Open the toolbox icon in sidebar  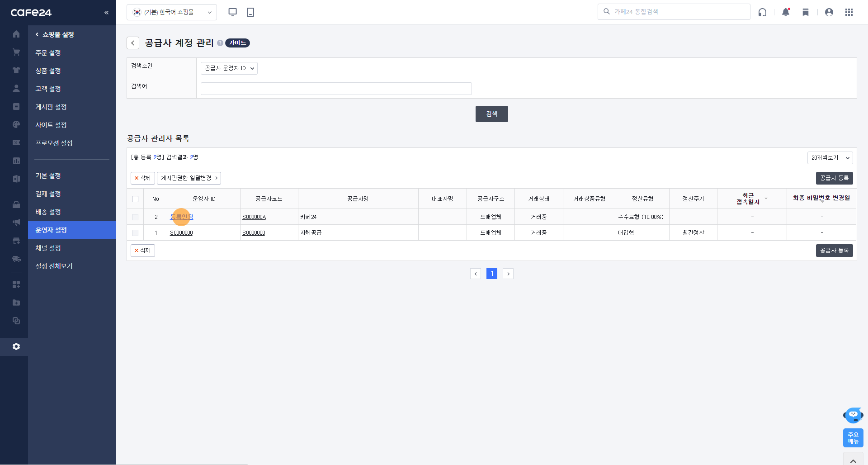coord(16,204)
